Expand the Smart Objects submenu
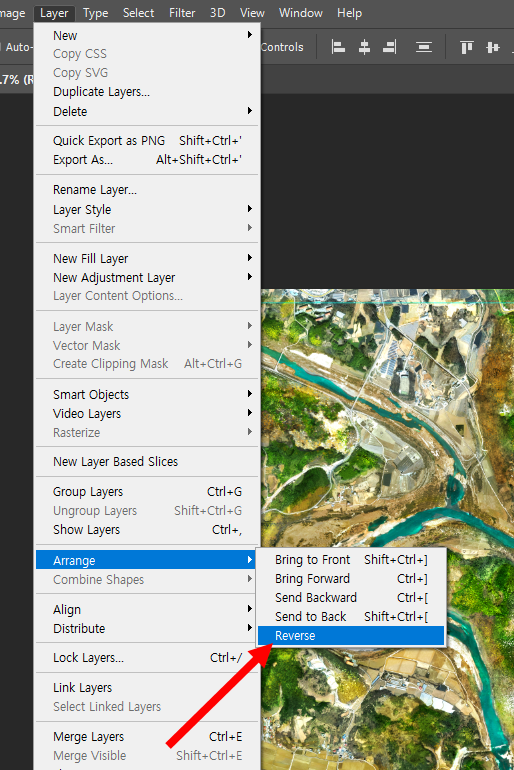This screenshot has width=514, height=770. coord(147,394)
